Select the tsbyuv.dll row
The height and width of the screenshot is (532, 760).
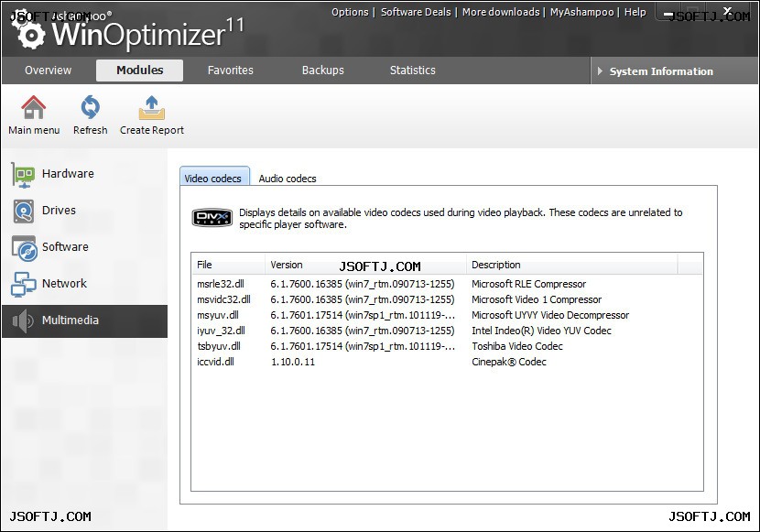pos(447,346)
